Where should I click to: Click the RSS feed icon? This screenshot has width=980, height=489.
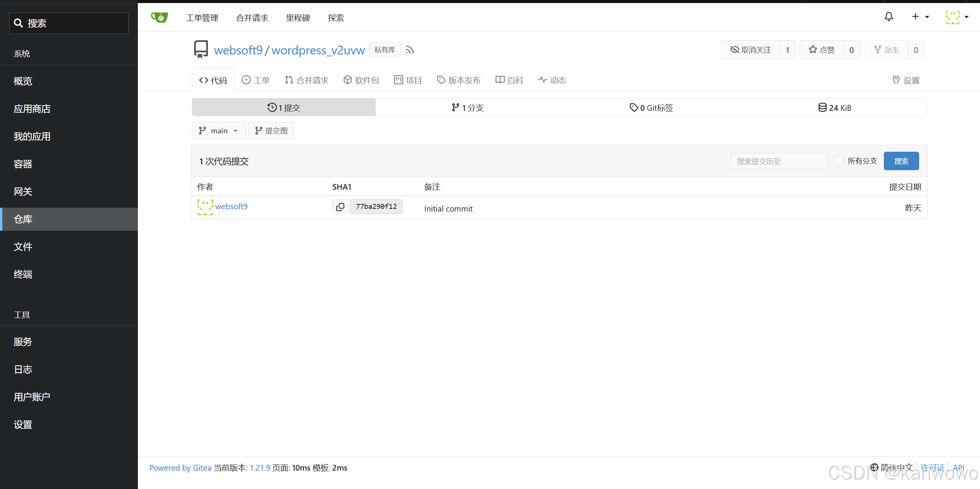pyautogui.click(x=410, y=50)
